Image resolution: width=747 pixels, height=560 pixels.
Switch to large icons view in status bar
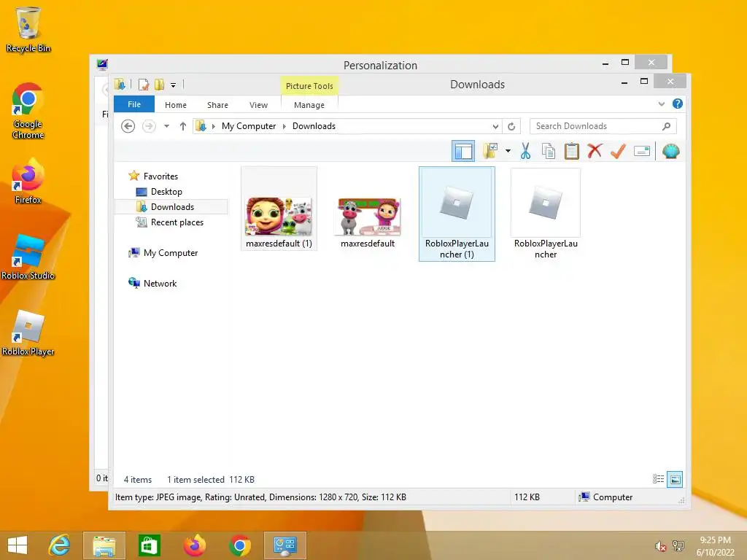click(675, 479)
